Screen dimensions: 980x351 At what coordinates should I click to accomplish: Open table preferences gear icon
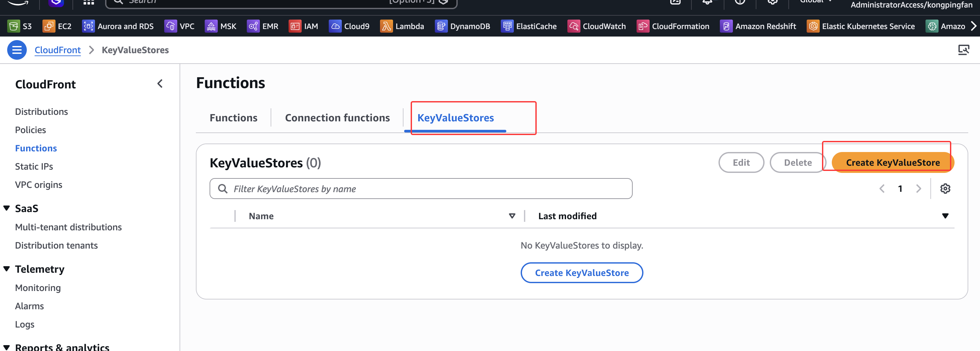tap(945, 189)
